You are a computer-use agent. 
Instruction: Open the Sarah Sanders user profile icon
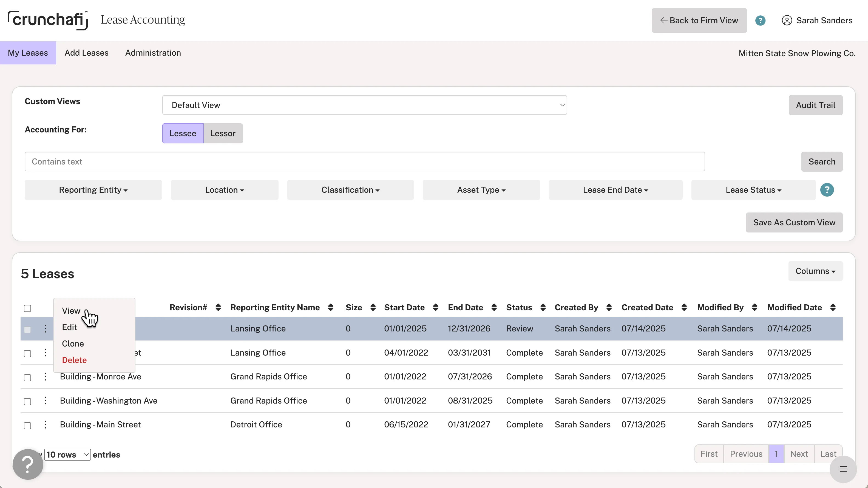(787, 21)
